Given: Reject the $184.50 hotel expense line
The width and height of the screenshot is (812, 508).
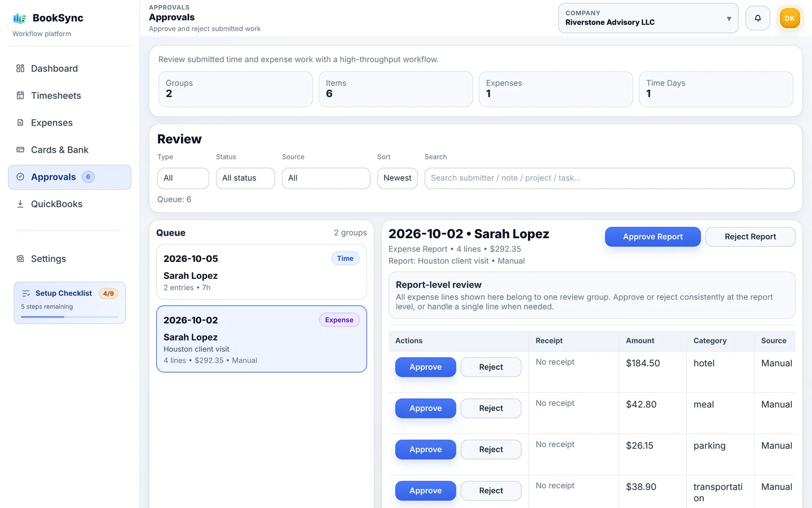Looking at the screenshot, I should tap(491, 367).
